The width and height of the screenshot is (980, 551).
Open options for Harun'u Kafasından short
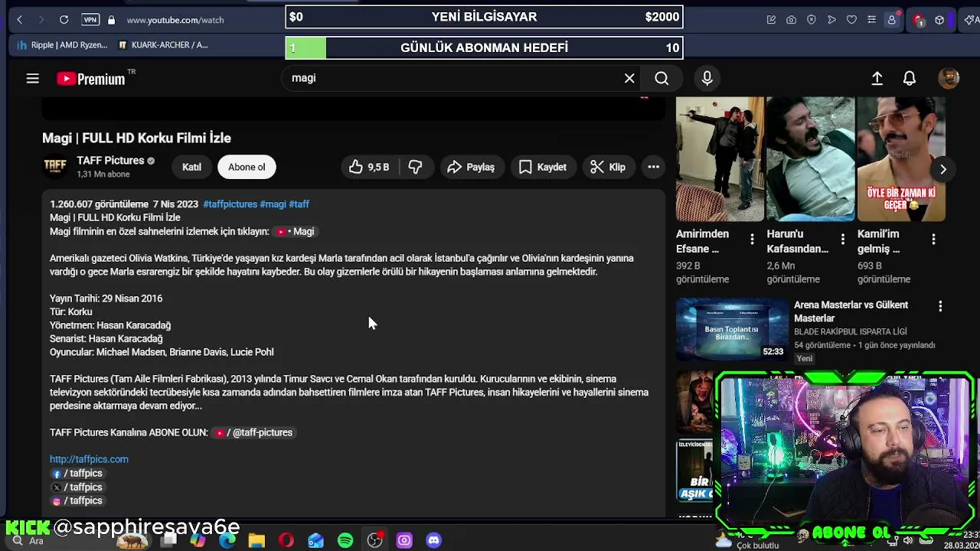842,240
